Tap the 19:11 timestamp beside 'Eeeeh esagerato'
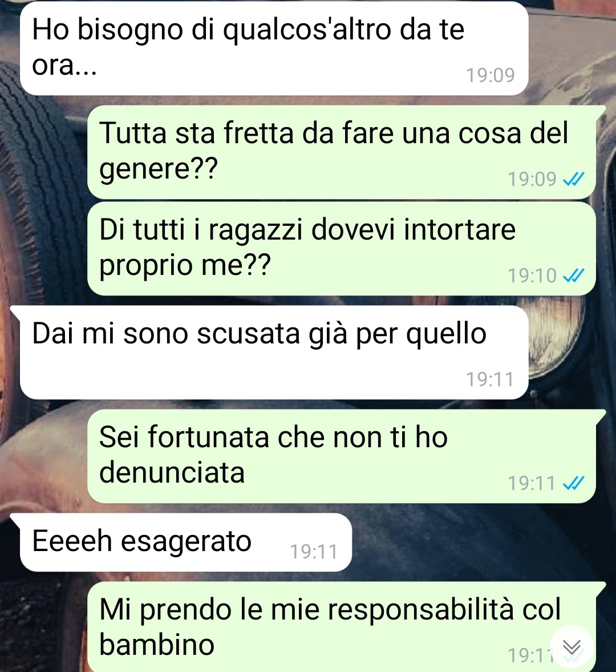616x672 pixels. (314, 551)
